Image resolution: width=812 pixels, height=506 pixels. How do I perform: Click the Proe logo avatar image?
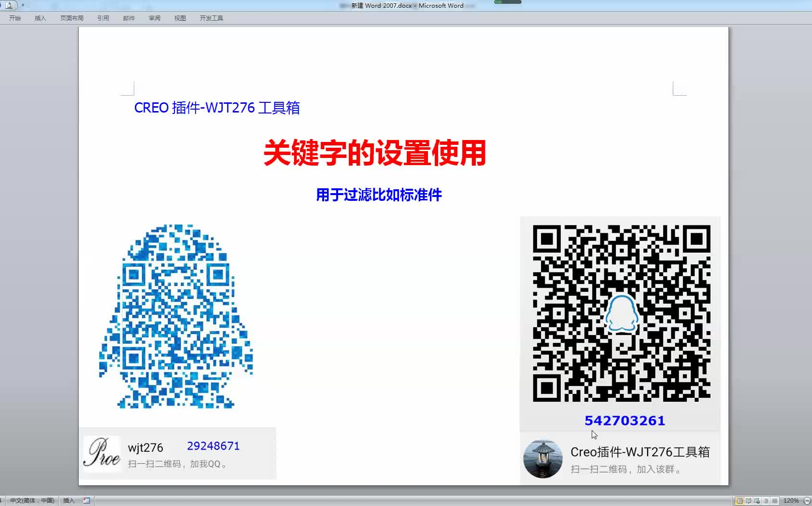click(x=102, y=453)
